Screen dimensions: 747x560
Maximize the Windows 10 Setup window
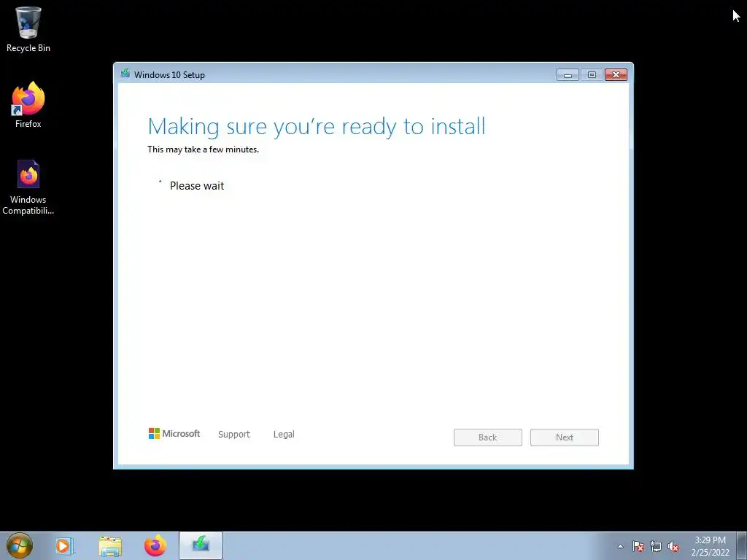(x=592, y=75)
